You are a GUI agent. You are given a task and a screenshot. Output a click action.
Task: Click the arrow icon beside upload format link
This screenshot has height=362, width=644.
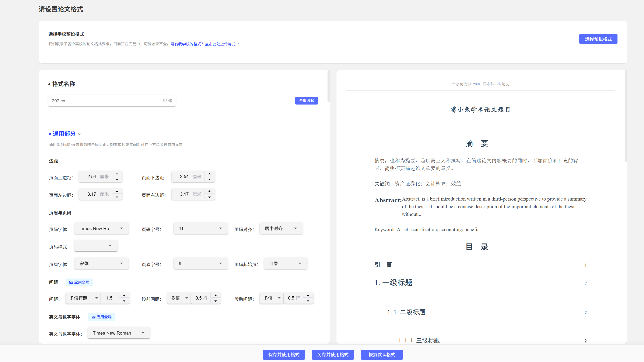pyautogui.click(x=239, y=44)
